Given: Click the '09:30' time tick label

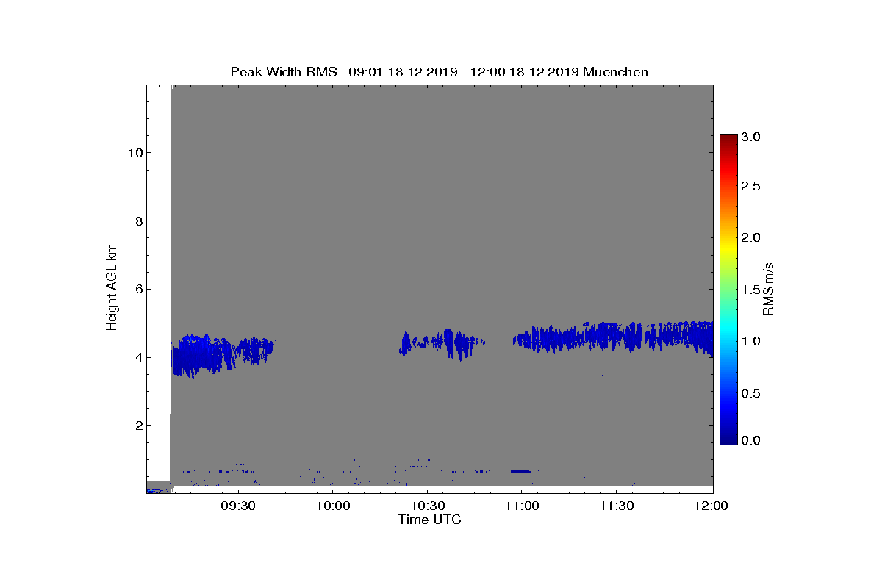Looking at the screenshot, I should click(237, 506).
